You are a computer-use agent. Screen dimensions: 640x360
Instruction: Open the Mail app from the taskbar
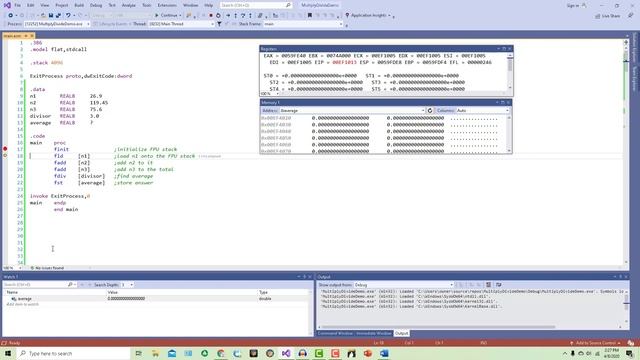172,353
